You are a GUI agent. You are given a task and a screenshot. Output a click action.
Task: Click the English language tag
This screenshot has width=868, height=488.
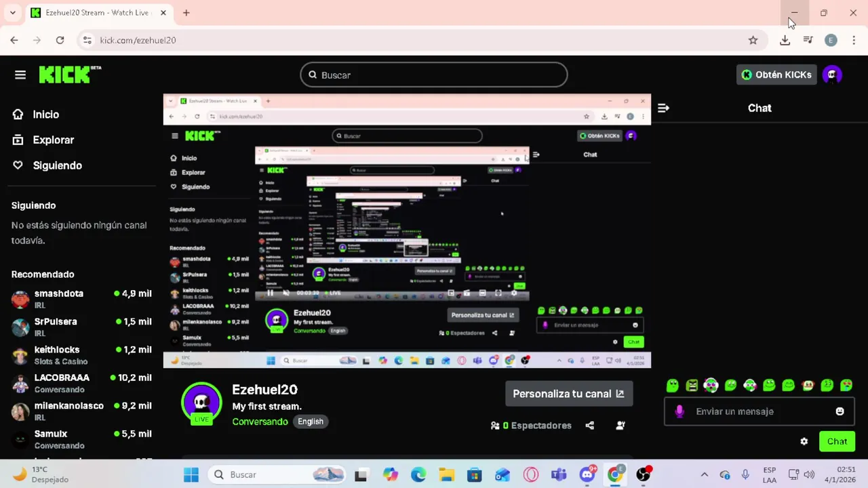311,422
